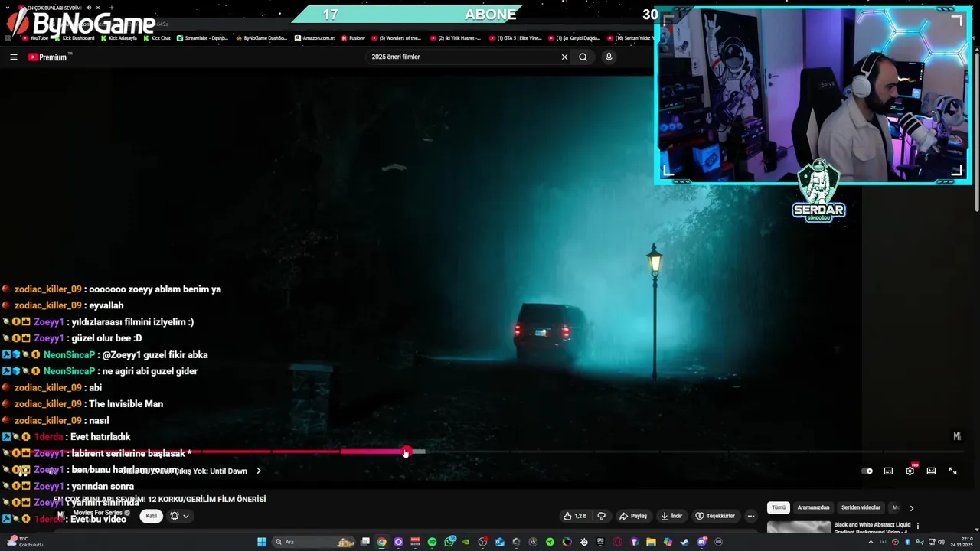Open player settings gear icon
Viewport: 980px width, 551px height.
click(910, 471)
